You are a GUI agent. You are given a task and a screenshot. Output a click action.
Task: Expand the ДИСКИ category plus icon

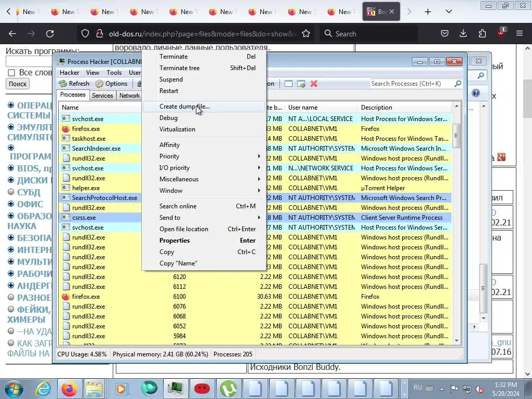tap(11, 180)
